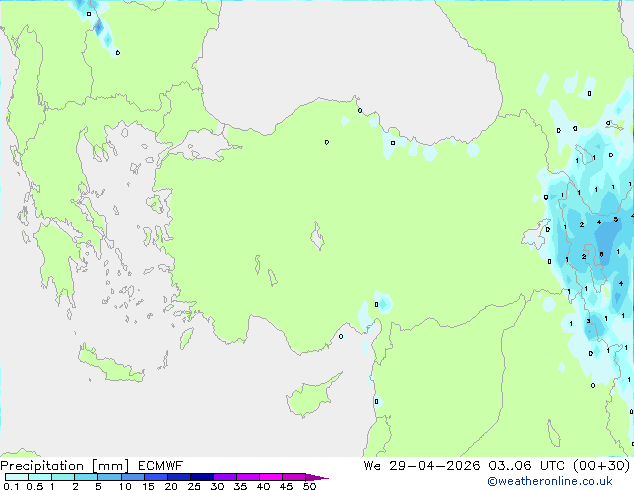This screenshot has height=490, width=634.
Task: Click the legend tick label "25"
Action: 194,486
